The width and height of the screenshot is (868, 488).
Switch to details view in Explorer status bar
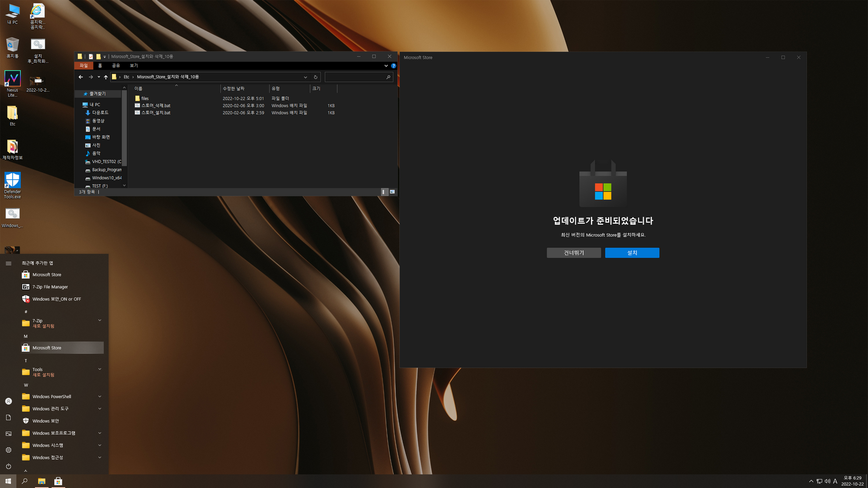click(x=384, y=192)
